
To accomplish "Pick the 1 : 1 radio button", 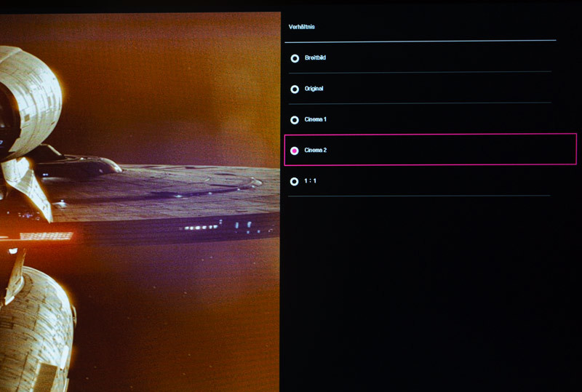I will (x=295, y=181).
